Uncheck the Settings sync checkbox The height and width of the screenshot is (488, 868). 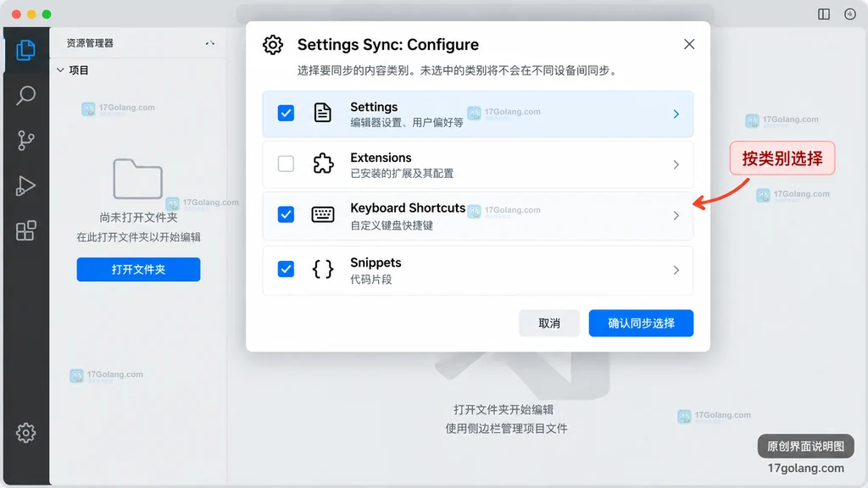(286, 113)
